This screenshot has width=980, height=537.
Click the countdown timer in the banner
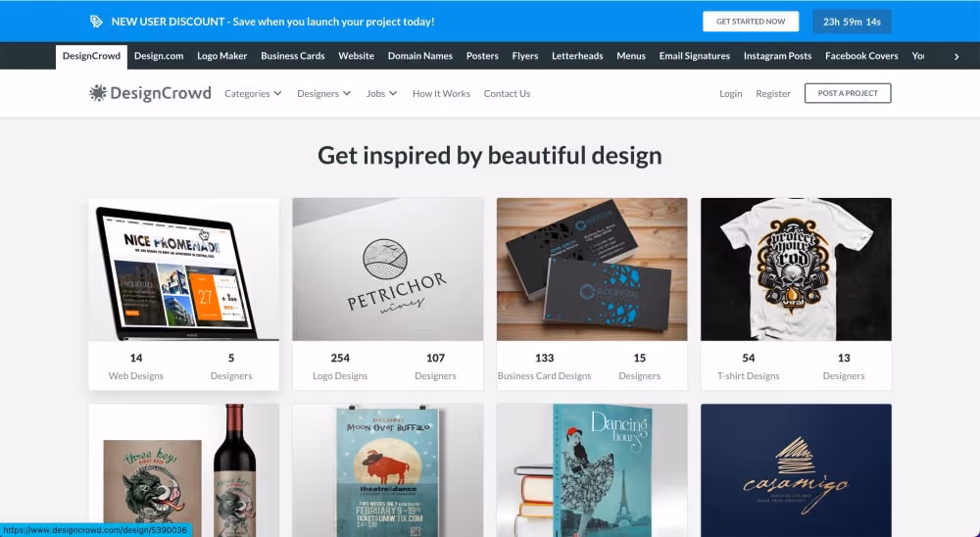(852, 22)
